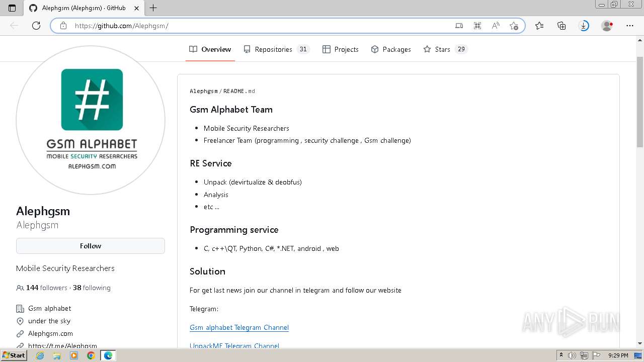View site information lock icon
The height and width of the screenshot is (362, 644).
coord(63,26)
